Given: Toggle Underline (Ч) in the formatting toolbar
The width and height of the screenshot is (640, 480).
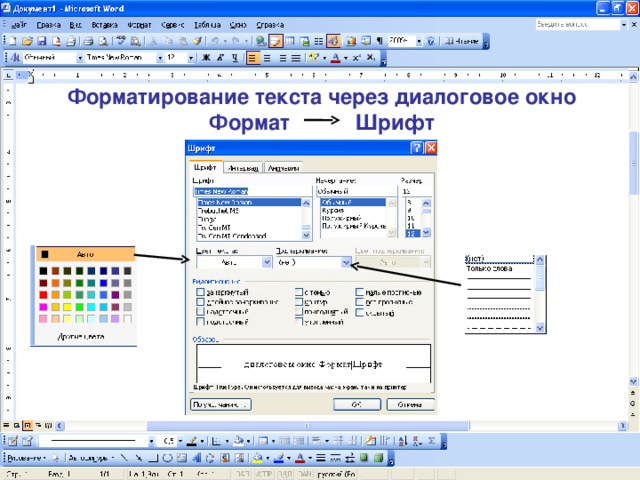Looking at the screenshot, I should coord(234,58).
